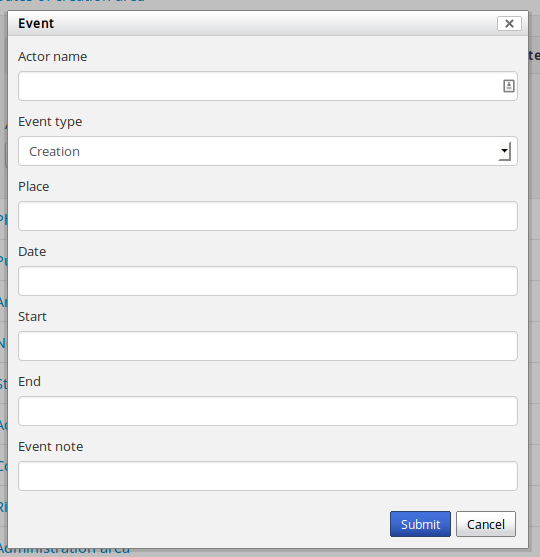The height and width of the screenshot is (557, 540).
Task: Select the Date text field
Action: click(268, 281)
